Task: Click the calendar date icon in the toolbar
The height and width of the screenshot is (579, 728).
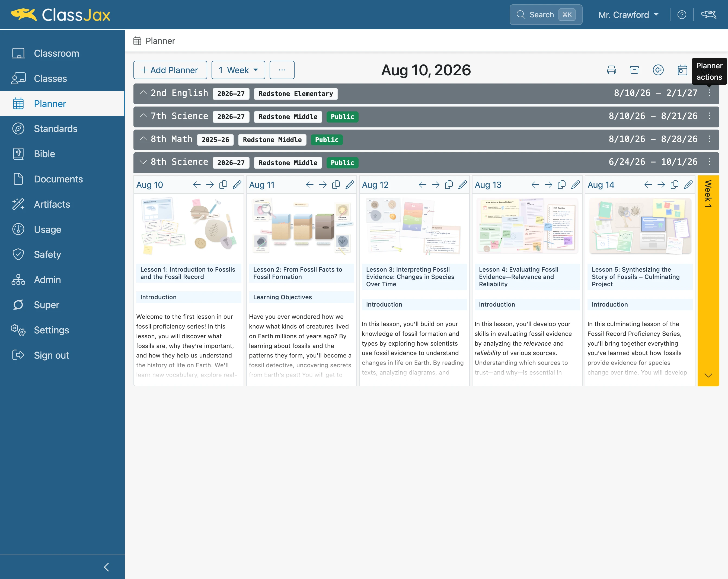Action: coord(682,70)
